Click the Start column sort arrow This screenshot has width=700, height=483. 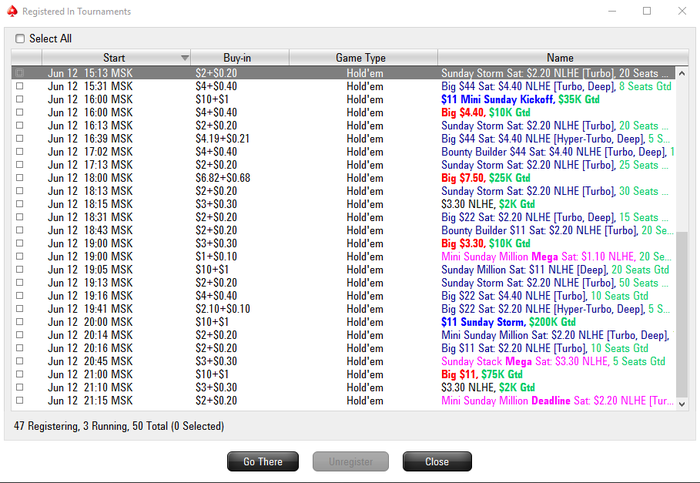click(x=184, y=58)
